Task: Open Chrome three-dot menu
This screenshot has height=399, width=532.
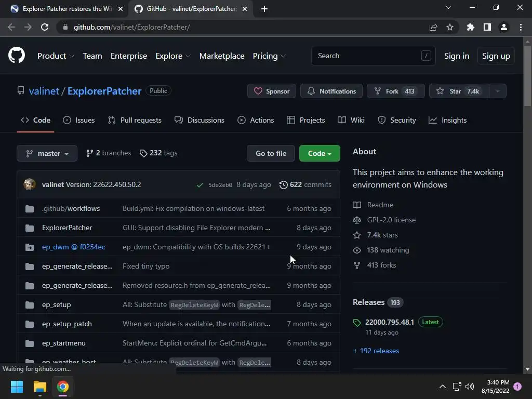Action: tap(521, 27)
